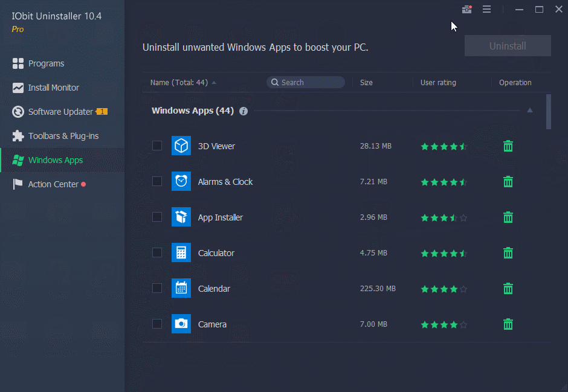568x392 pixels.
Task: Open the hamburger options menu
Action: (486, 10)
